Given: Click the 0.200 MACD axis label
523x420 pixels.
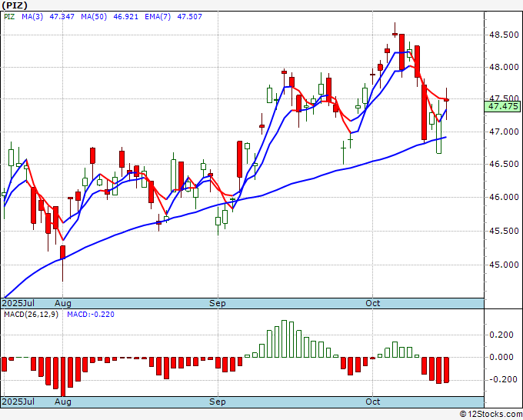Looking at the screenshot, I should pyautogui.click(x=501, y=335).
